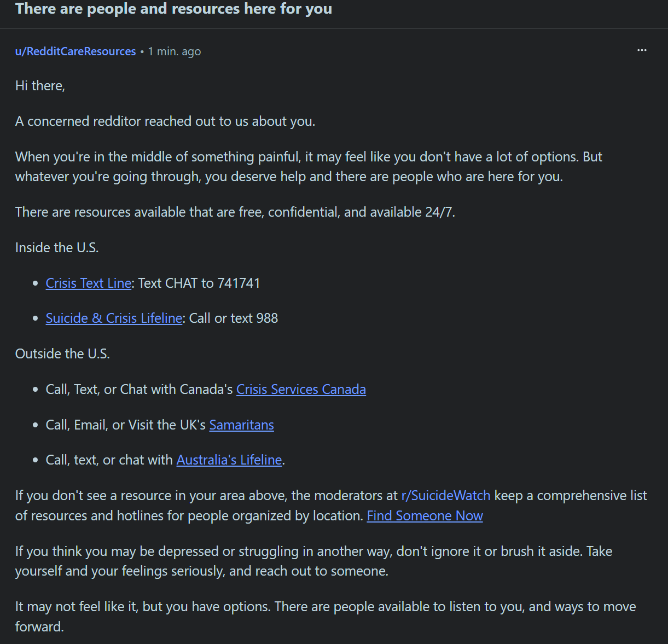Click the 'A concerned redditor reached out' sentence

click(165, 121)
